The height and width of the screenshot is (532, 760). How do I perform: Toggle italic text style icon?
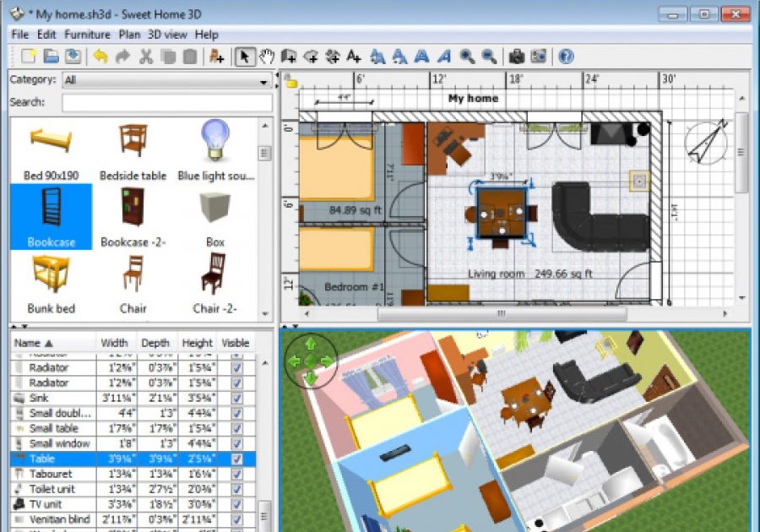444,57
